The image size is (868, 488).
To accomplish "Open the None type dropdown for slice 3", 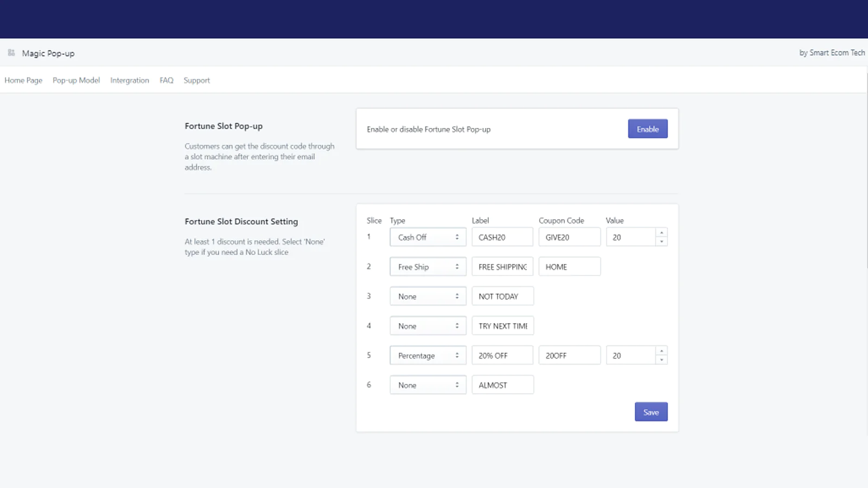I will pyautogui.click(x=427, y=296).
